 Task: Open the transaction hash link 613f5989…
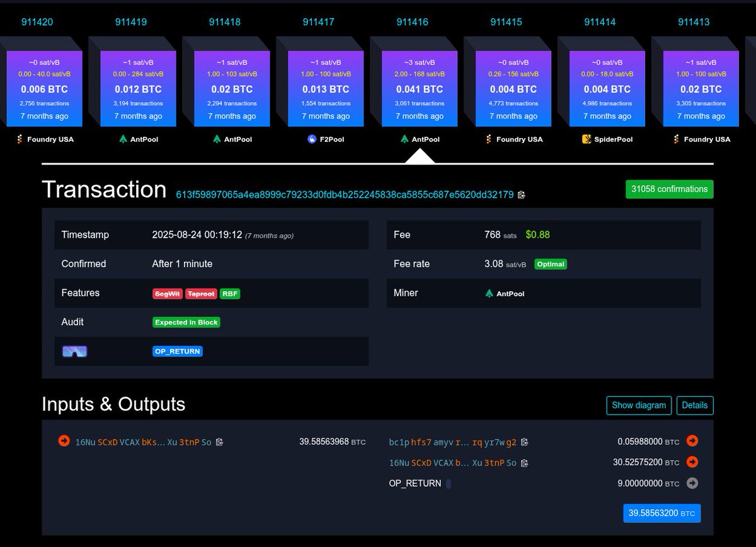click(345, 195)
